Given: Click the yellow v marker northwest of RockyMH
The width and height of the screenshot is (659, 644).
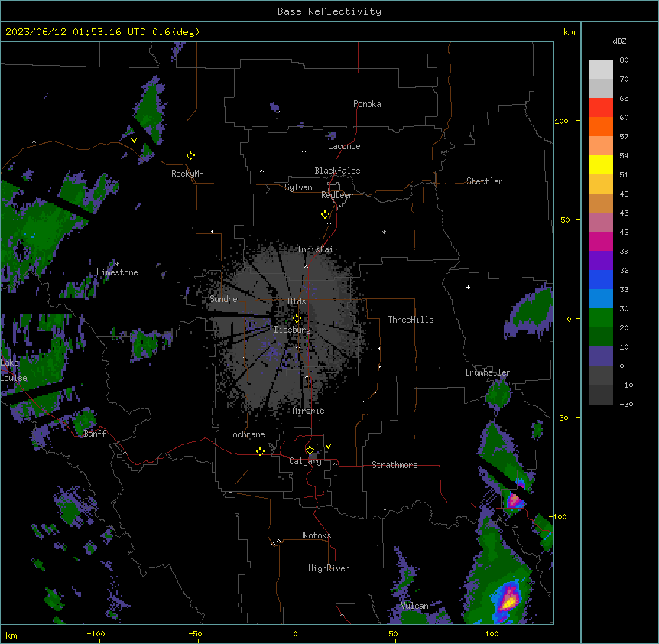Looking at the screenshot, I should (x=134, y=141).
